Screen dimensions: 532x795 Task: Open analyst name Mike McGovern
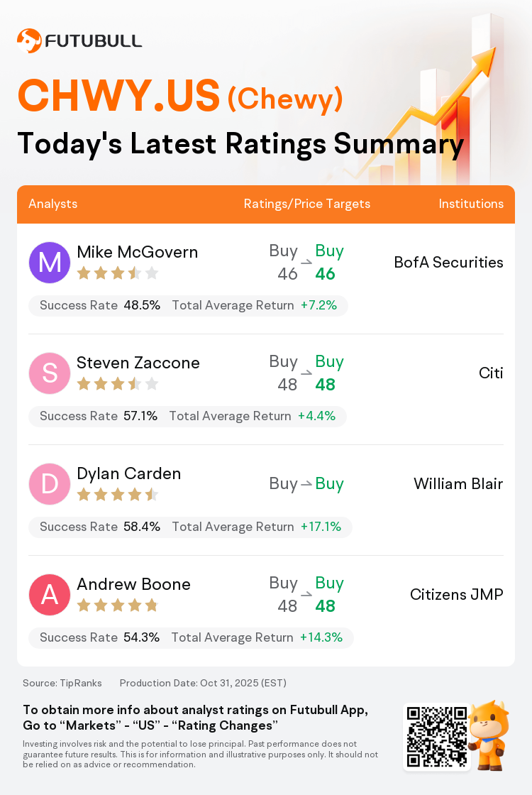coord(137,252)
